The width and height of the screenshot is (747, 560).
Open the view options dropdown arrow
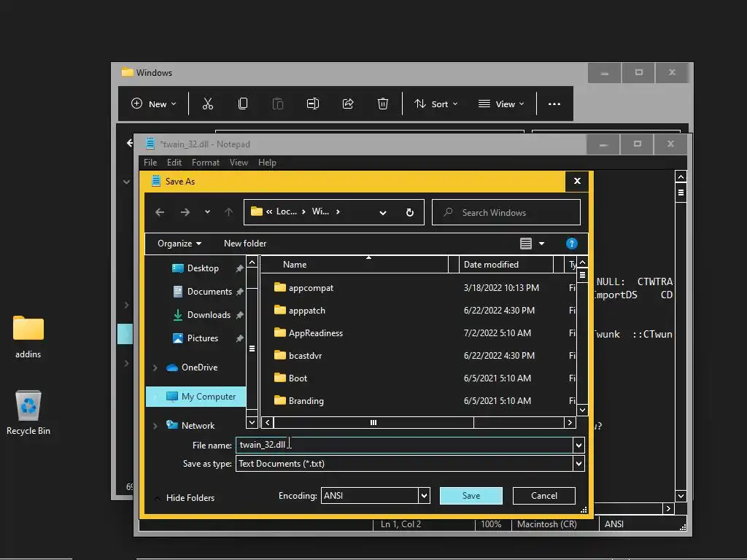542,244
